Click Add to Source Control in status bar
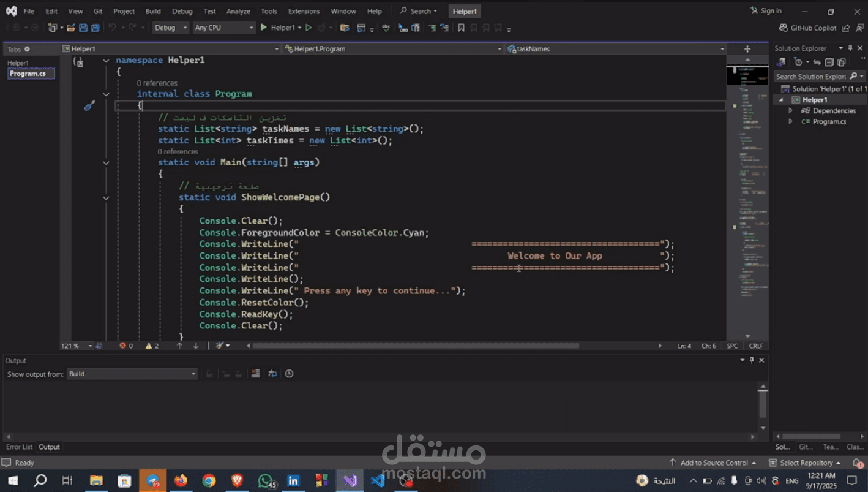The height and width of the screenshot is (492, 868). tap(713, 463)
